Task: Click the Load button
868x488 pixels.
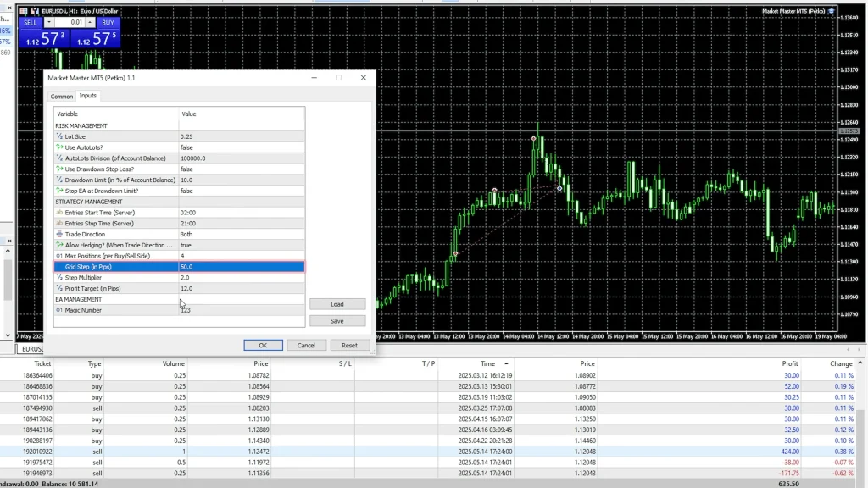Action: (337, 304)
